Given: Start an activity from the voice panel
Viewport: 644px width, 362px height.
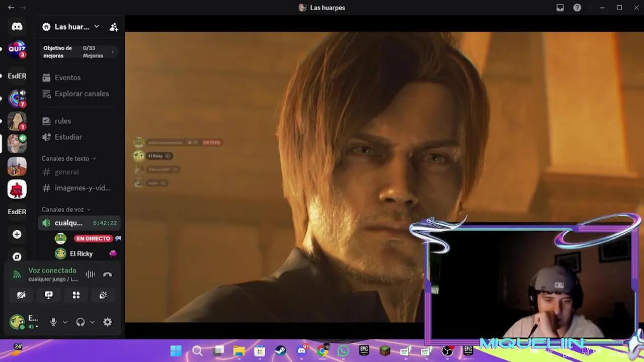Looking at the screenshot, I should 76,295.
